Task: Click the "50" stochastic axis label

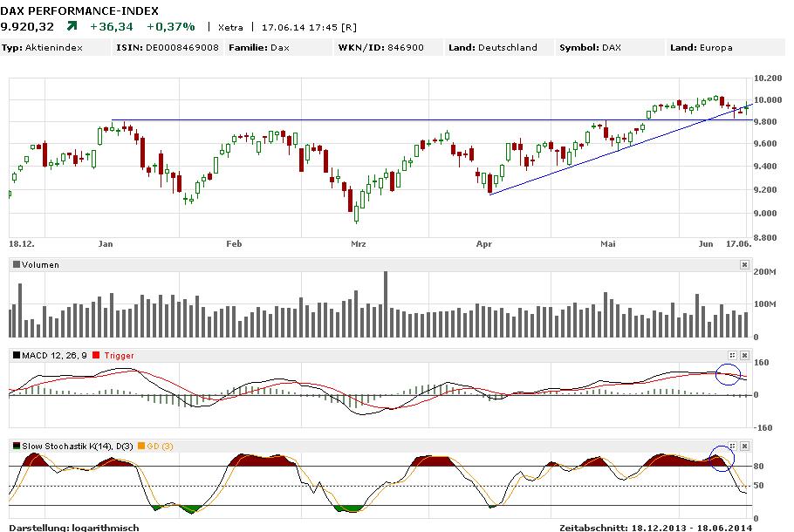Action: [758, 486]
